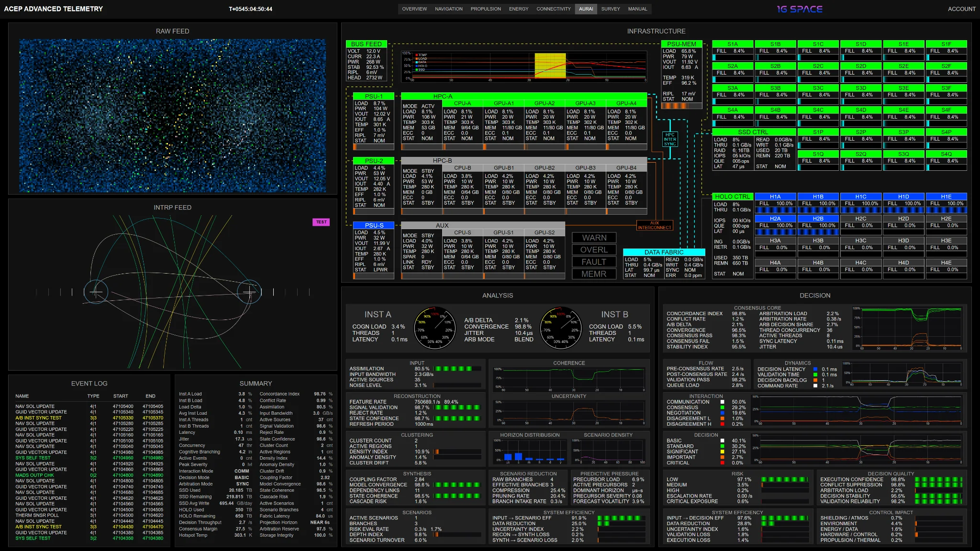Click the TEST badge in INTRP FEED
Image resolution: width=980 pixels, height=551 pixels.
tap(321, 222)
